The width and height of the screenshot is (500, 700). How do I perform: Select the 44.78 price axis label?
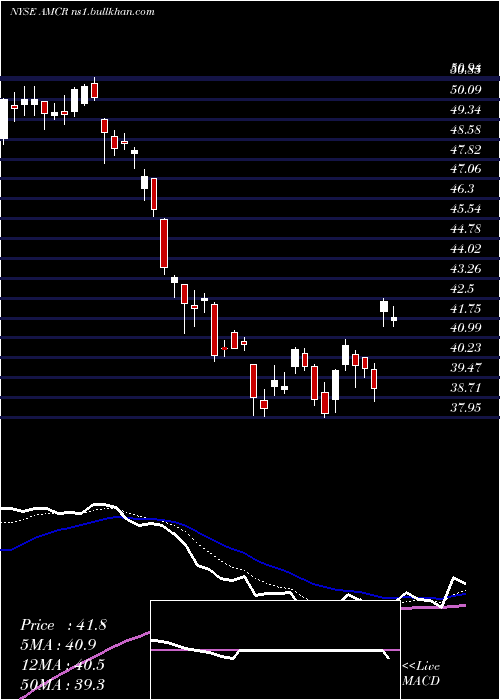click(466, 229)
